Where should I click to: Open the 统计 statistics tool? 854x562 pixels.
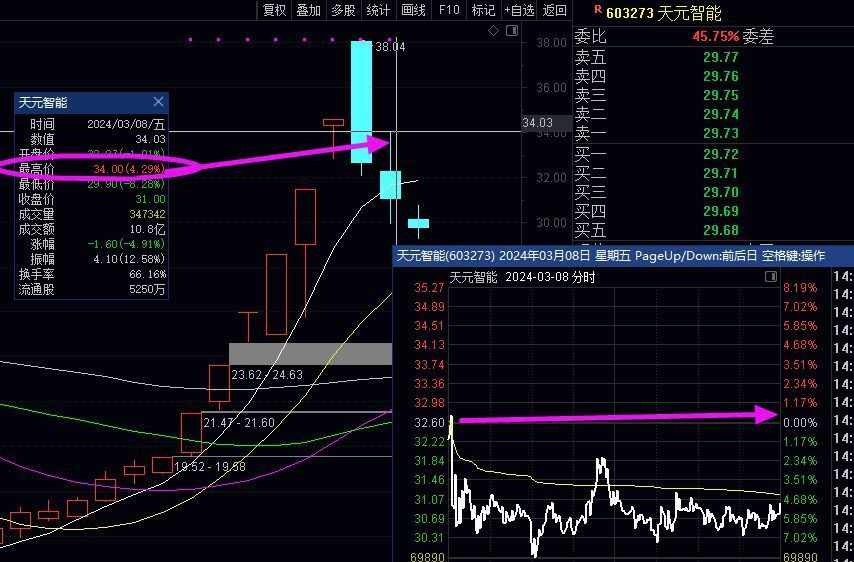[378, 10]
